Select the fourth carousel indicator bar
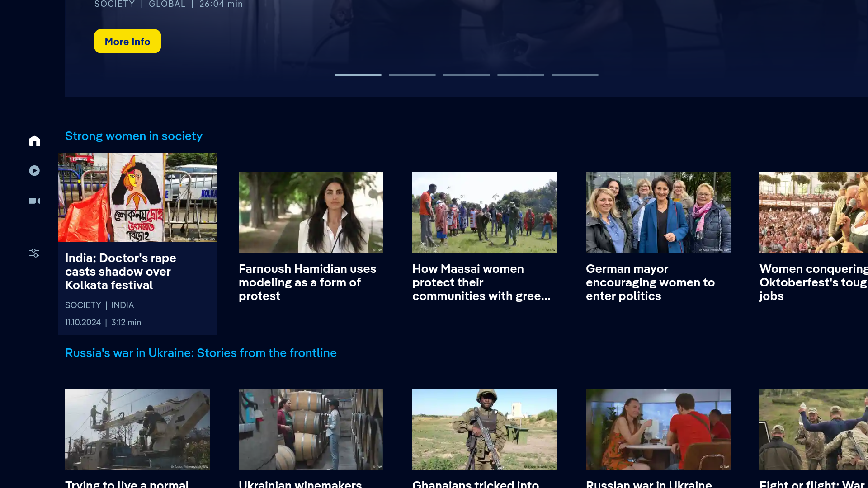Image resolution: width=868 pixels, height=488 pixels. tap(520, 75)
